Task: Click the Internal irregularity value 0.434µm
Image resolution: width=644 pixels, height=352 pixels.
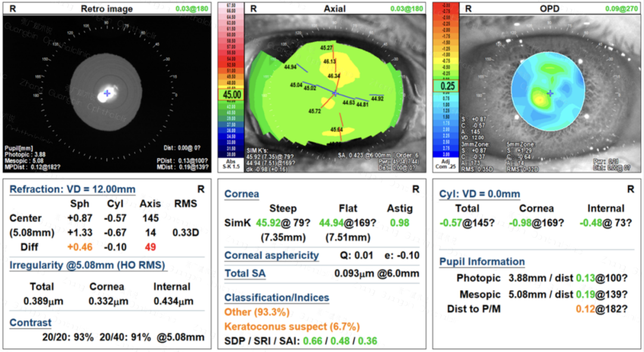Action: pos(174,301)
